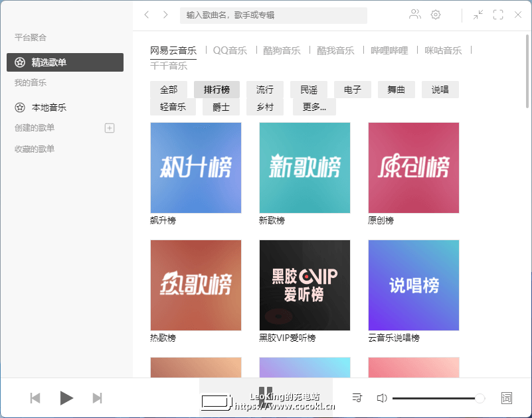This screenshot has height=418, width=532.
Task: Click the 云音乐说唱榜 title text
Action: click(x=394, y=338)
